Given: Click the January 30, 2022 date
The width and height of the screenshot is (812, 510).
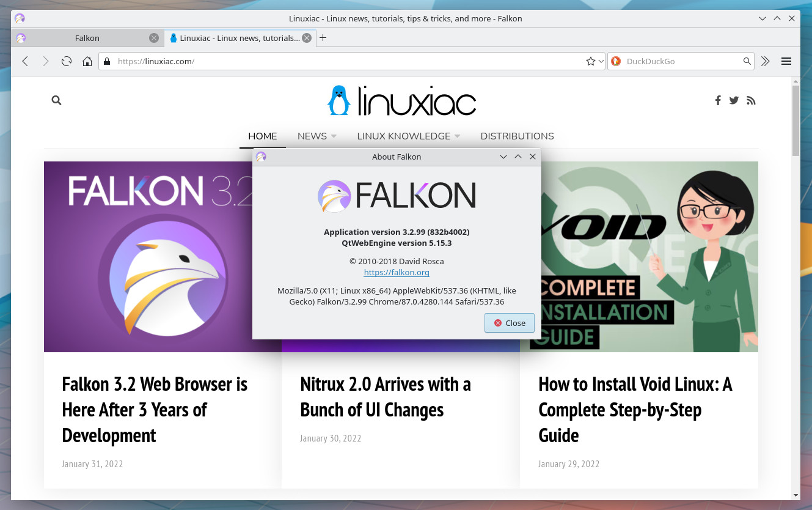Looking at the screenshot, I should (331, 438).
